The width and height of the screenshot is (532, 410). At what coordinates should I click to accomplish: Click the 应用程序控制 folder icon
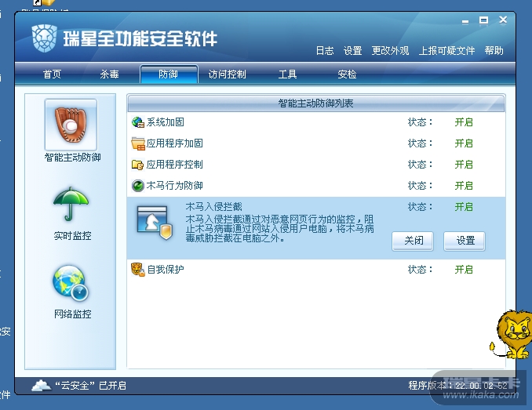coord(138,165)
